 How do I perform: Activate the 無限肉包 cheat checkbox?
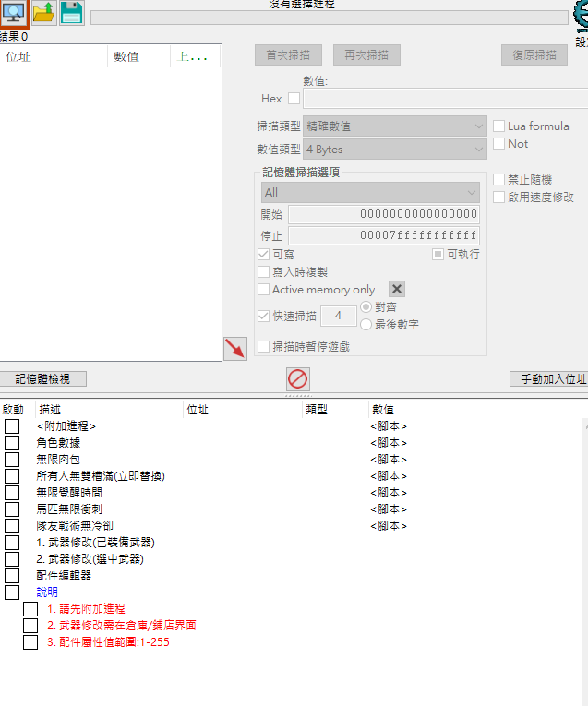click(x=12, y=460)
